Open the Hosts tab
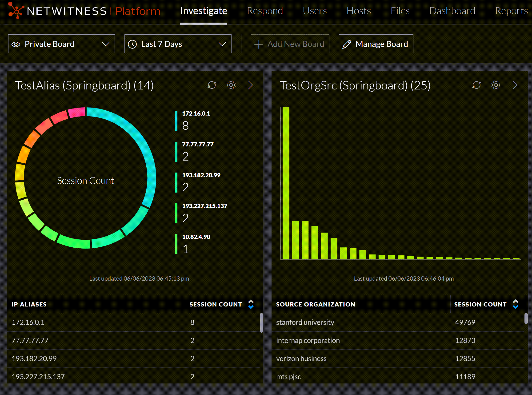The image size is (532, 395). (x=359, y=11)
